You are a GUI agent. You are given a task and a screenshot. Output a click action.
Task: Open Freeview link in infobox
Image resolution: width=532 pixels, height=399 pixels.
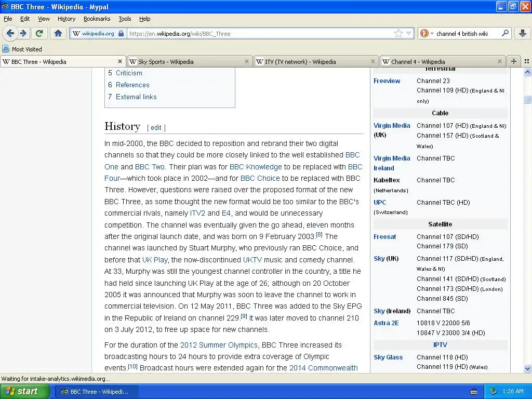(387, 81)
